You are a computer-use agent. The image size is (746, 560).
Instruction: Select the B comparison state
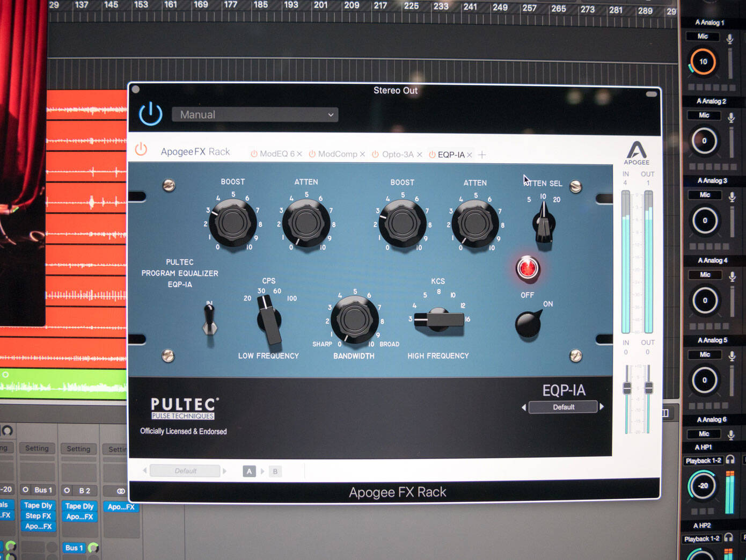pyautogui.click(x=275, y=471)
